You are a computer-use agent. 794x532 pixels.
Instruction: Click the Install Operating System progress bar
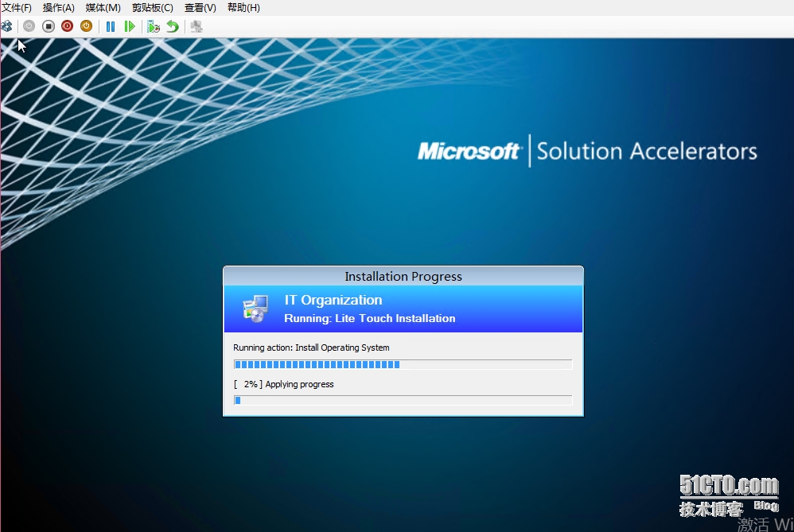[403, 364]
